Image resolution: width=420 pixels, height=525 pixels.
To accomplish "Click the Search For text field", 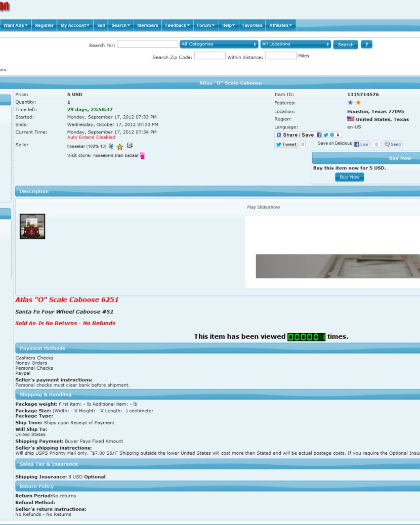I will 147,44.
